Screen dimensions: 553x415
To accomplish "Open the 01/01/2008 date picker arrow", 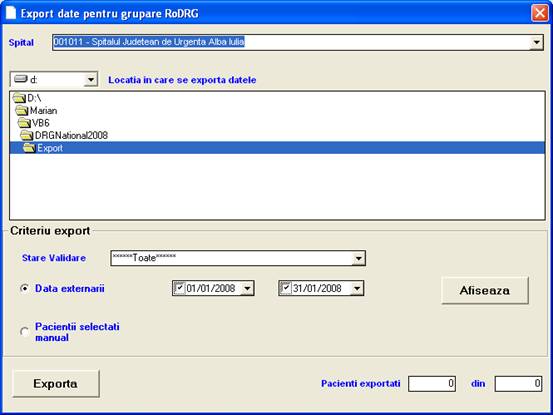I will click(247, 288).
